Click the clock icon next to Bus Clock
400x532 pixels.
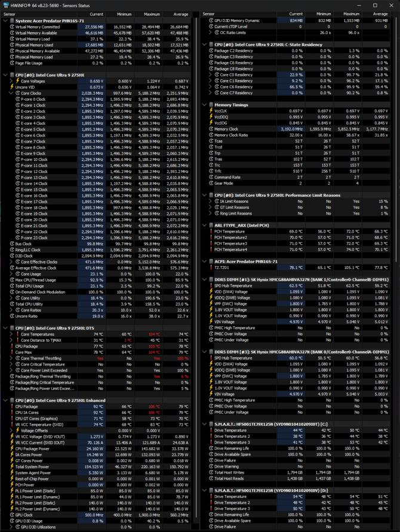tap(11, 243)
